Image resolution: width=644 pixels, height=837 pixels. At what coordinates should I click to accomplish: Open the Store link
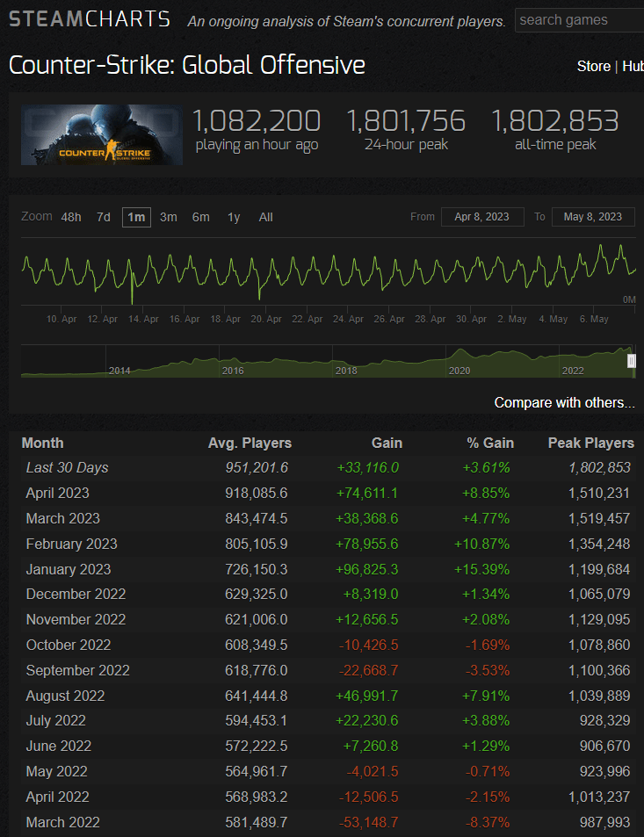coord(593,66)
